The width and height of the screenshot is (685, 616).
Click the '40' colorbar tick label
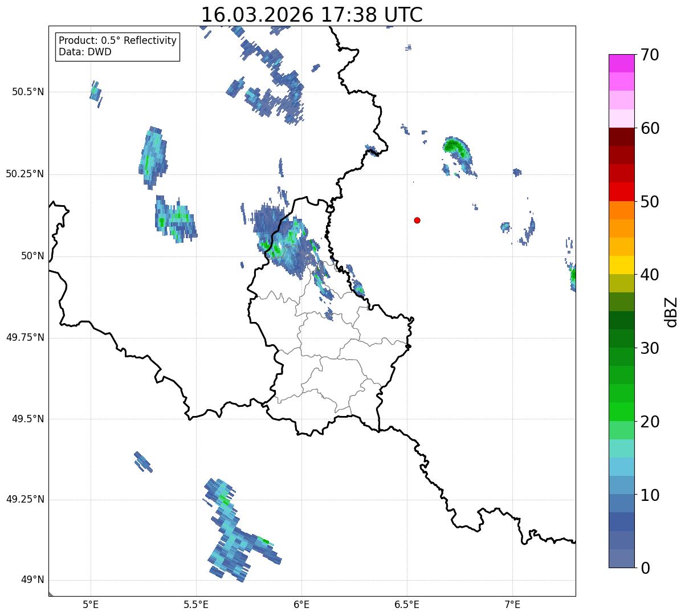point(650,275)
